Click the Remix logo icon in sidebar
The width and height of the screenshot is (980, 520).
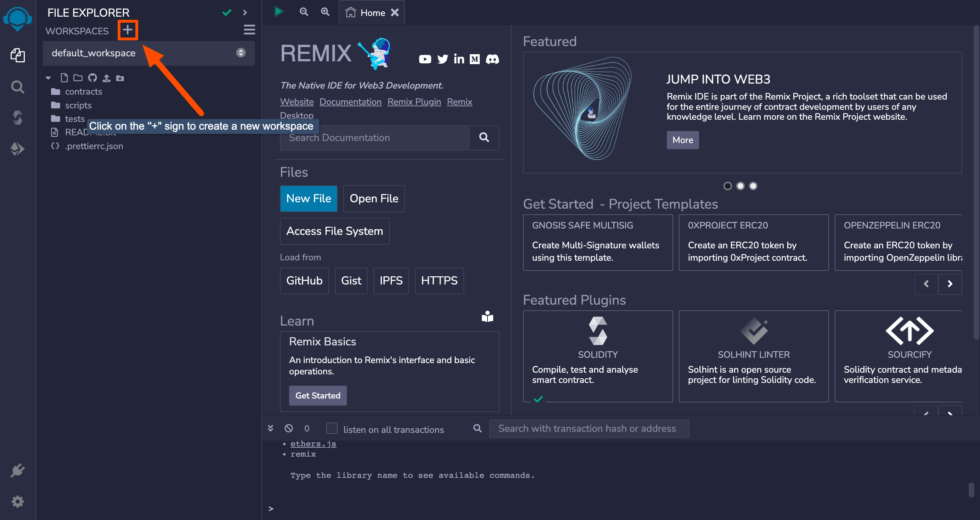coord(17,19)
